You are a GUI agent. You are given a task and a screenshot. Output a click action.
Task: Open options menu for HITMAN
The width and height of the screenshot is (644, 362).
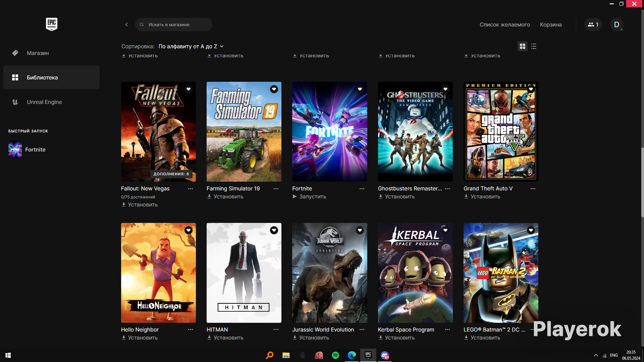(x=276, y=330)
